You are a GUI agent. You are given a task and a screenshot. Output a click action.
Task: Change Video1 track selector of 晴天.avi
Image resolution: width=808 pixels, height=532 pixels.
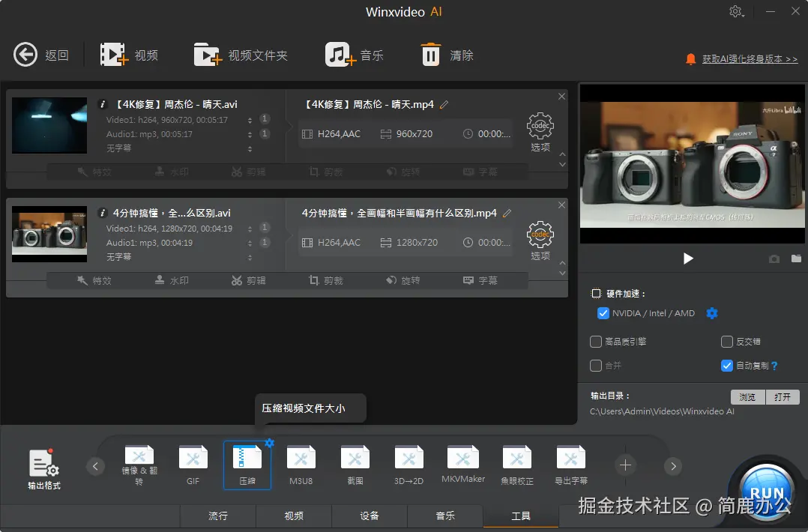tap(250, 120)
